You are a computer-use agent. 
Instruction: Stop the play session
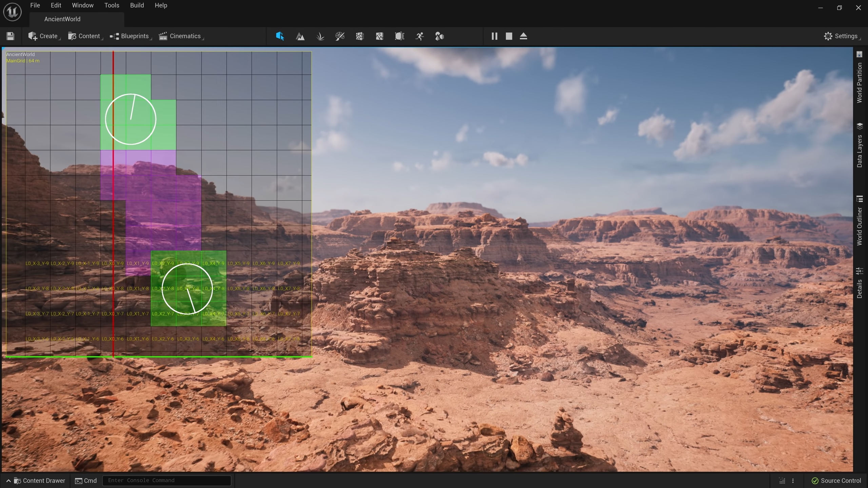pyautogui.click(x=509, y=36)
